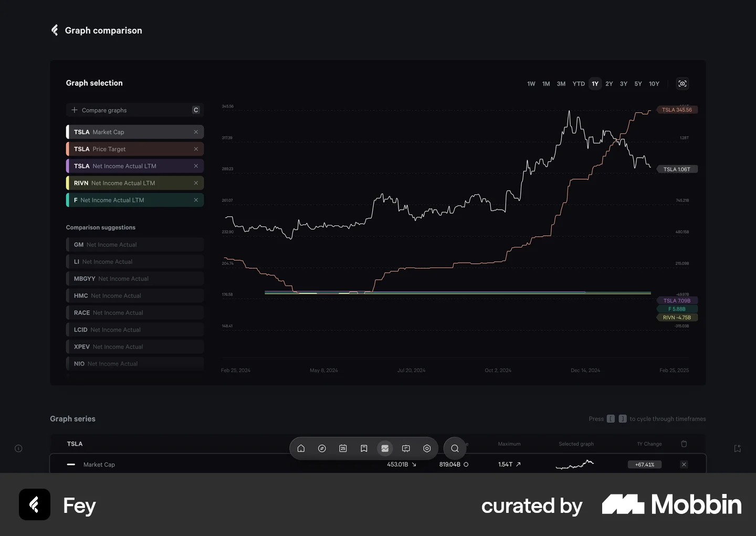Click the 453.01B minimum value

[397, 465]
